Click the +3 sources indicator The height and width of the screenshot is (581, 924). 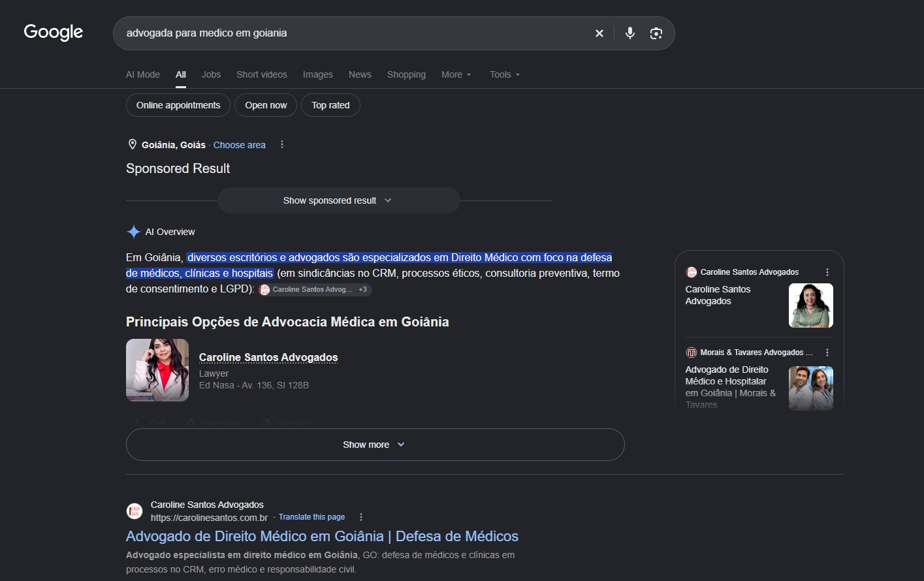point(363,289)
